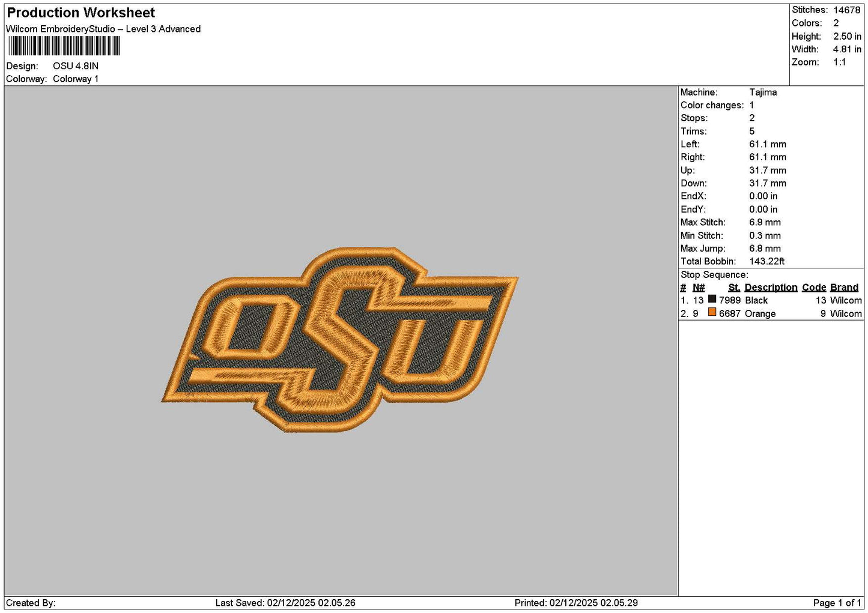868x613 pixels.
Task: Click the 'Code' column header
Action: [814, 288]
